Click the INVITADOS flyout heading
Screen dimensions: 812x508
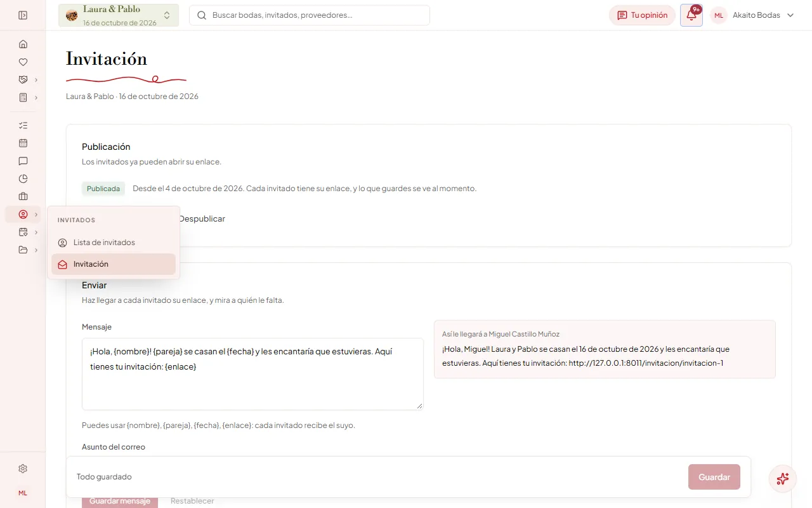[76, 220]
